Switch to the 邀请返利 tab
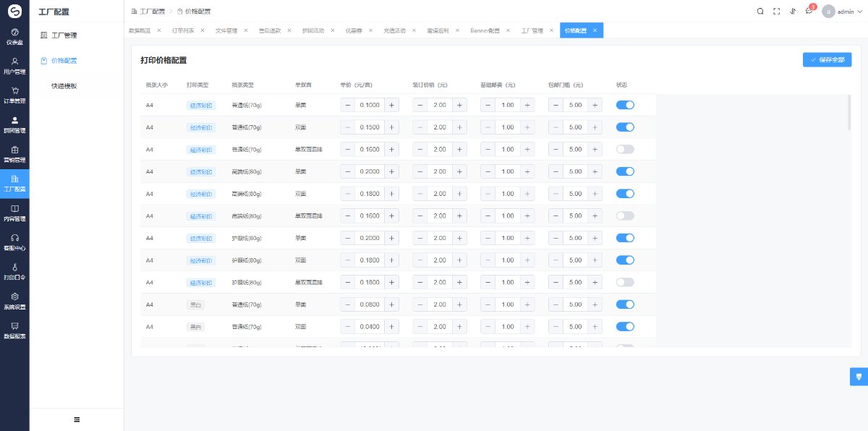Screen dimensions: 868x431 tap(438, 30)
